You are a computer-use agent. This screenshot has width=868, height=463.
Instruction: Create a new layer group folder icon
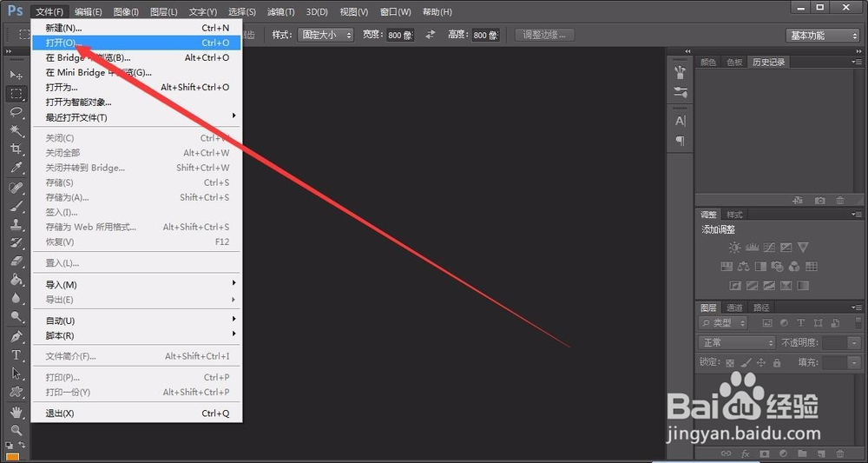(x=802, y=453)
